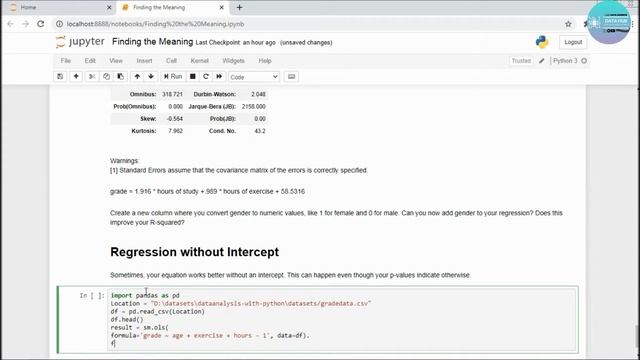This screenshot has width=640, height=360.
Task: Move the selected cell up
Action: (137, 77)
